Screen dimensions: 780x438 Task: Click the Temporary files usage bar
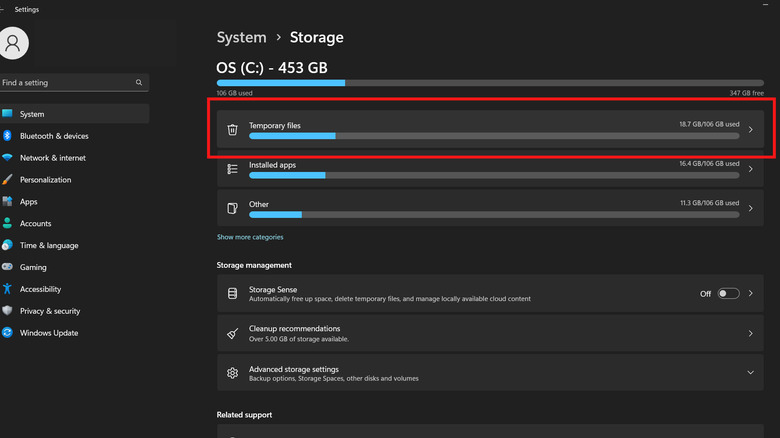pos(494,136)
